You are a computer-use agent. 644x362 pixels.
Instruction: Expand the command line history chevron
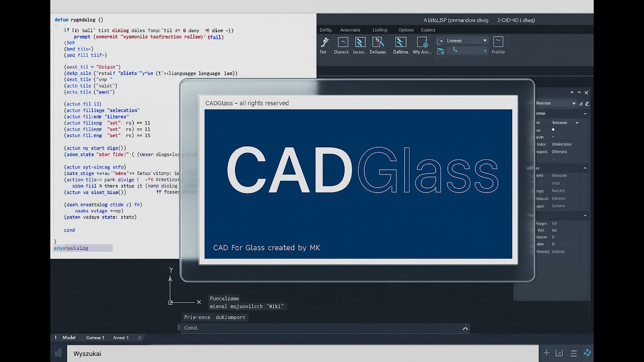(x=465, y=328)
